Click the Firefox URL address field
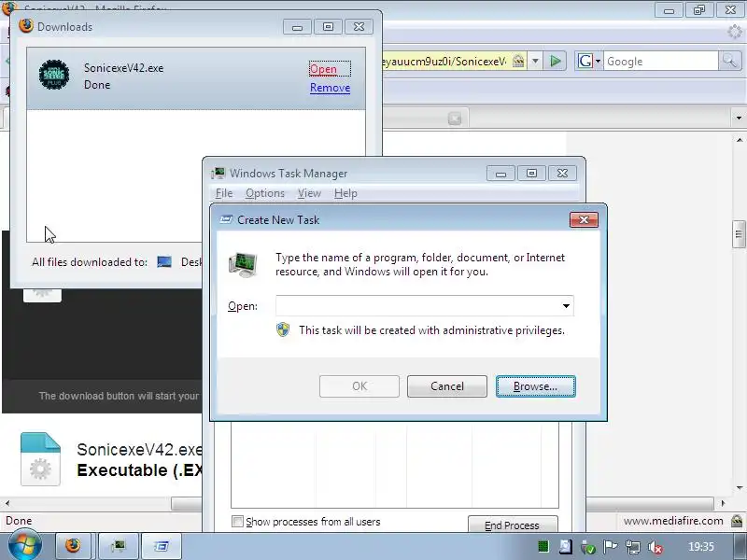 coord(444,62)
